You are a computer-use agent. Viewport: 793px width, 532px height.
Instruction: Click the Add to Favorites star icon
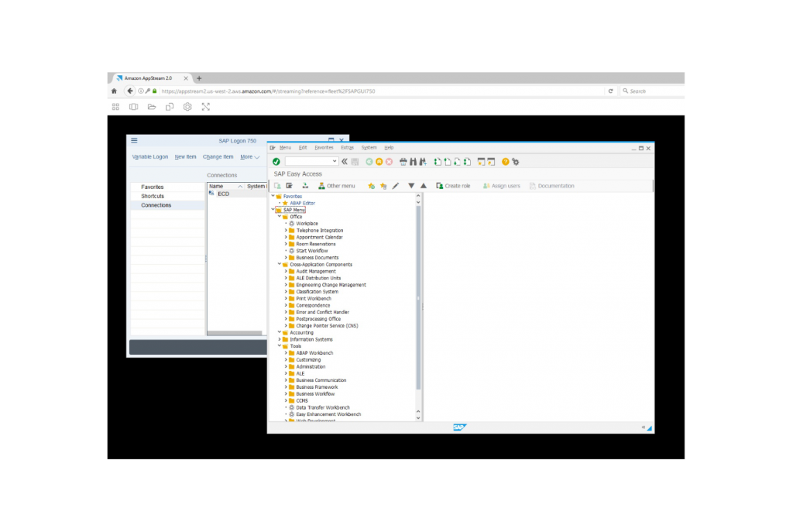[371, 186]
